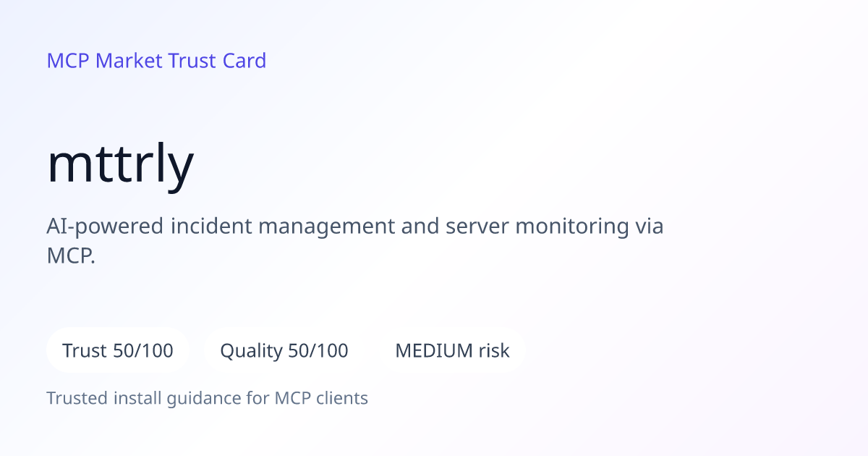This screenshot has height=456, width=868.
Task: Click MCP clients in the footer line
Action: click(x=321, y=398)
